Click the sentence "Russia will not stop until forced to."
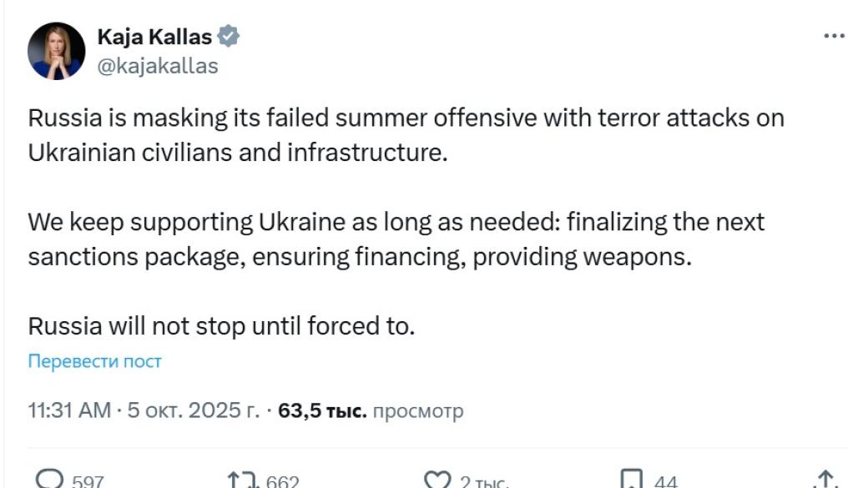Screen dimensions: 868x488 (x=221, y=324)
